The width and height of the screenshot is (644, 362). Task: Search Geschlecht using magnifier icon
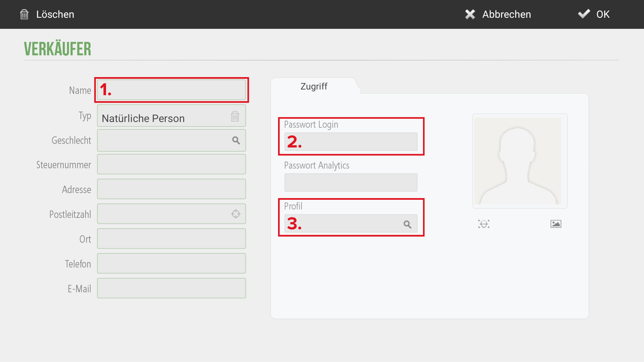pyautogui.click(x=236, y=140)
